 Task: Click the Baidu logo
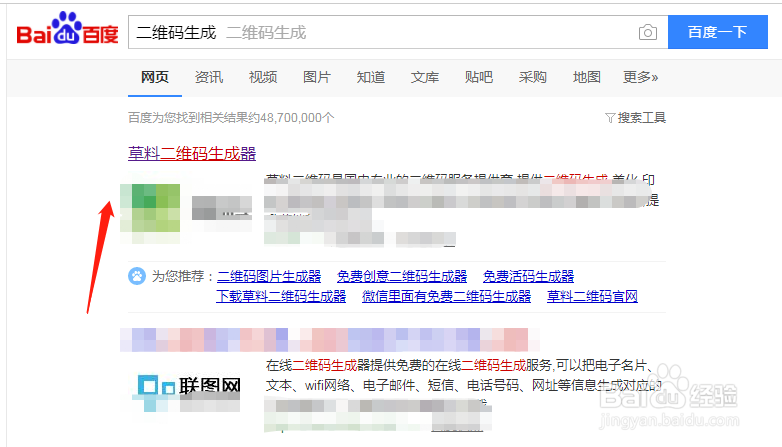point(67,28)
